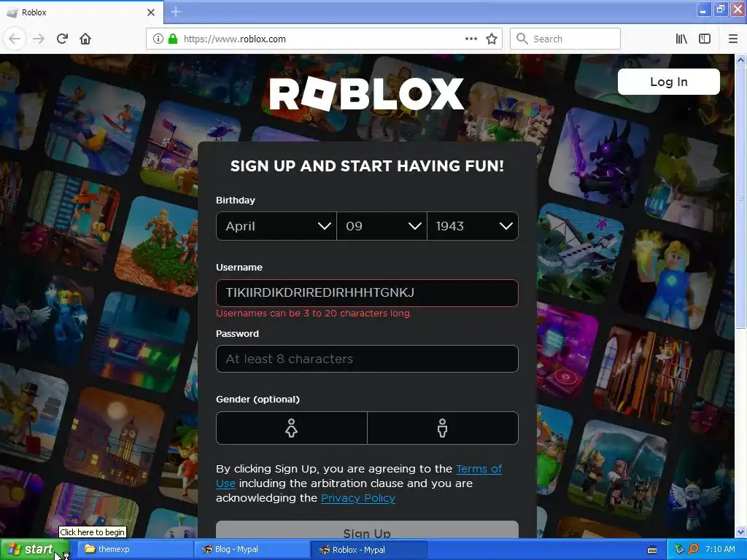Open the Terms of Use link
This screenshot has width=747, height=560.
[x=479, y=469]
